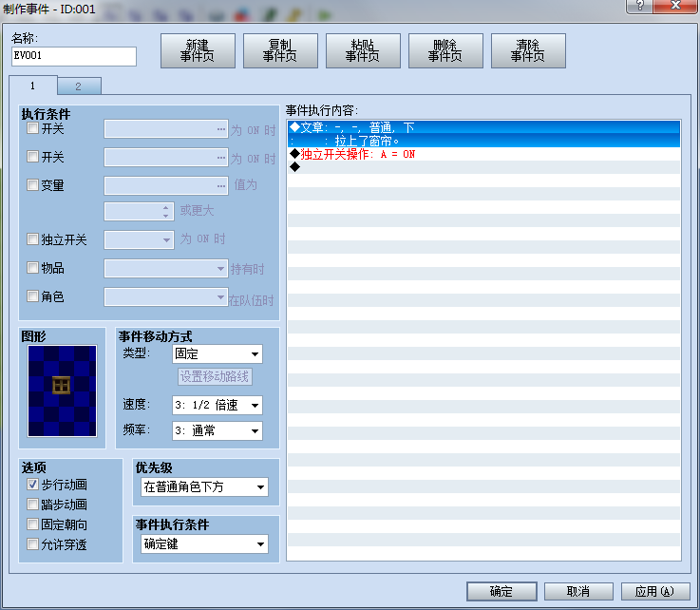
Task: Click the first 开关 selector ellipsis field
Action: click(x=166, y=129)
